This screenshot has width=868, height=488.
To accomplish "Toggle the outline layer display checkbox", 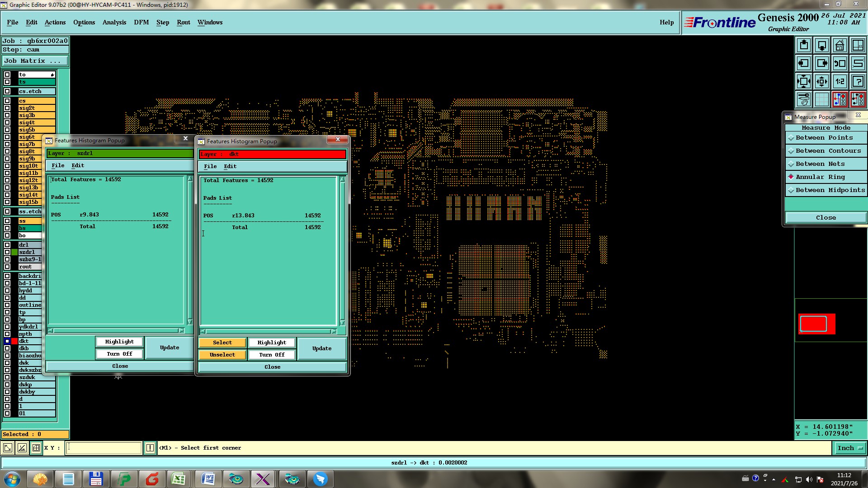I will (7, 305).
